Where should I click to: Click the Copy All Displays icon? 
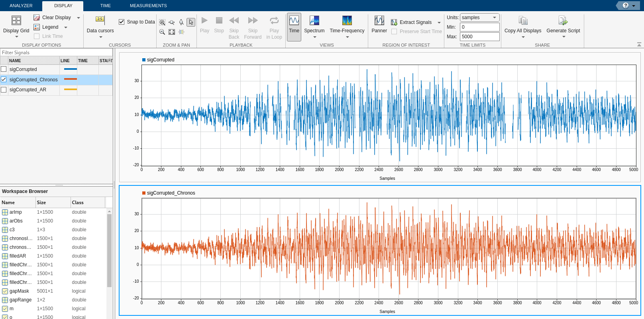[x=523, y=20]
